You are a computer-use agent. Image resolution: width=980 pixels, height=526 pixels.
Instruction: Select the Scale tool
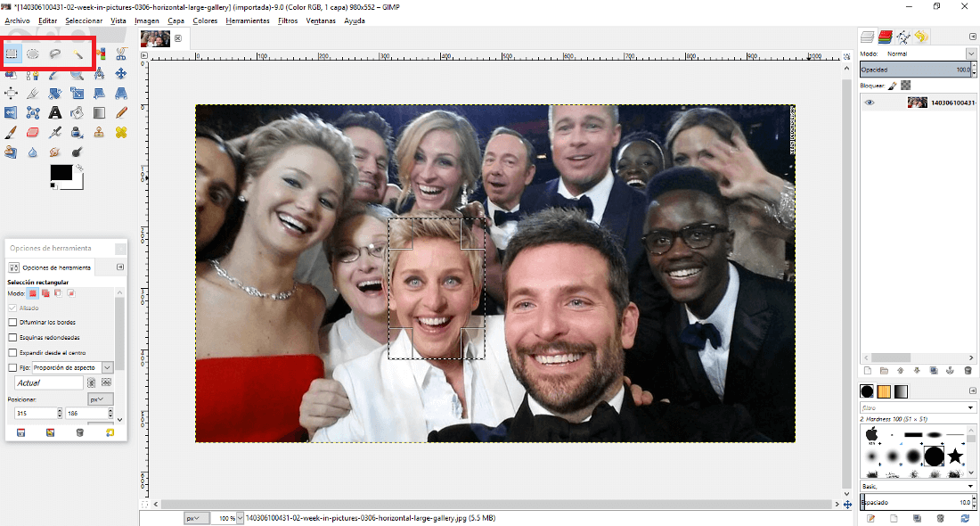coord(77,94)
